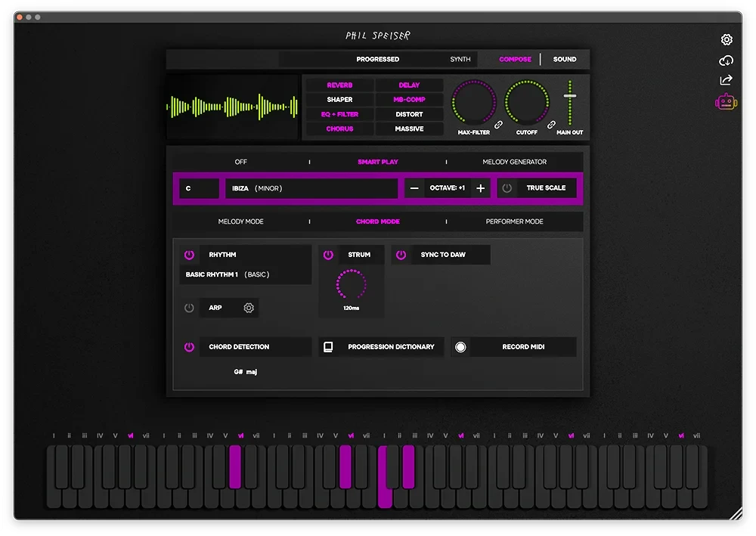Screen dimensions: 756x536
Task: Enable the Distort effect
Action: (x=409, y=114)
